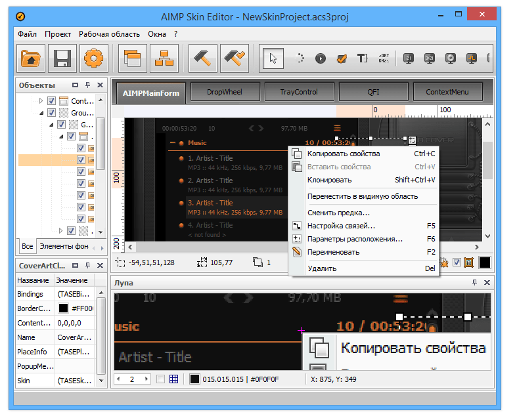Expand the Cont... tree node

pos(41,101)
